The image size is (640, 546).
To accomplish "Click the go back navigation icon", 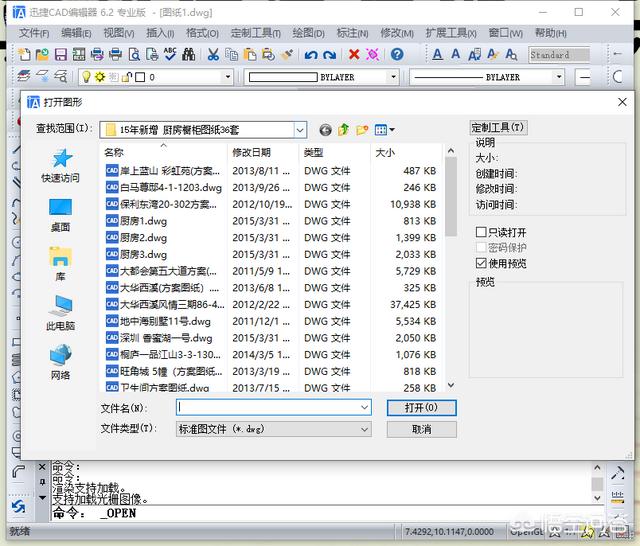I will 326,129.
